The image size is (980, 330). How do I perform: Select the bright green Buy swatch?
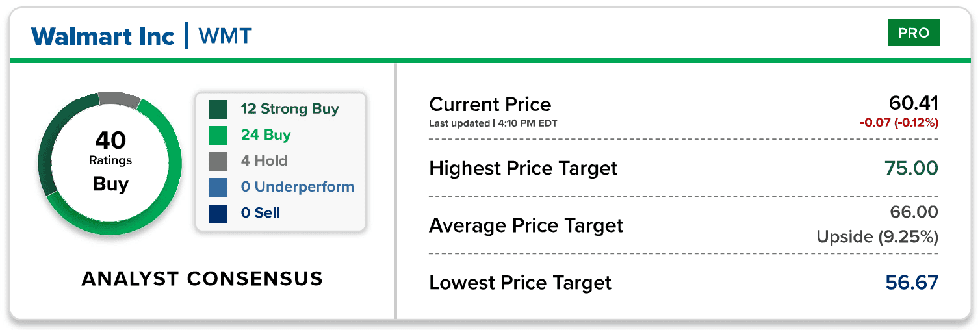point(218,135)
